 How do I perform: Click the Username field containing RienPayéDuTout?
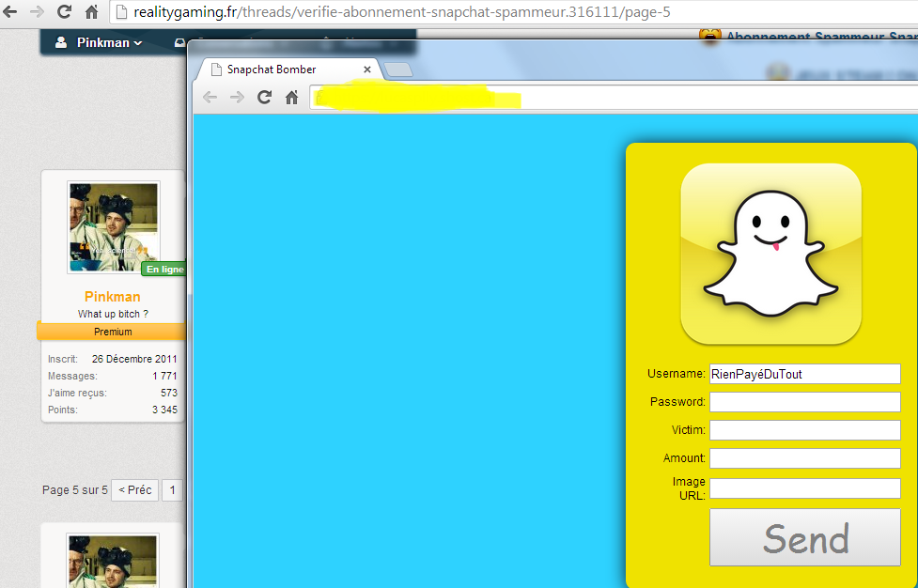pos(805,374)
